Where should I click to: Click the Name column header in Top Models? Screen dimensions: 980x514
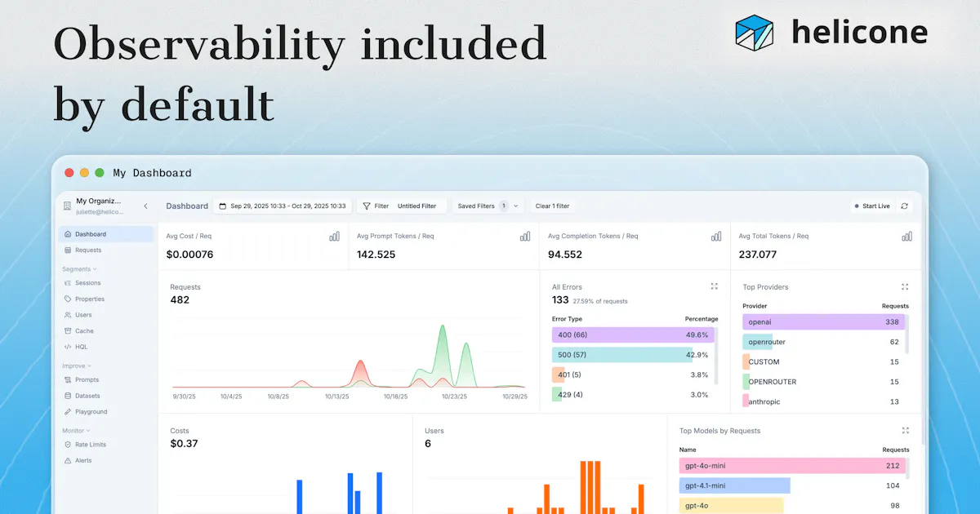click(688, 450)
